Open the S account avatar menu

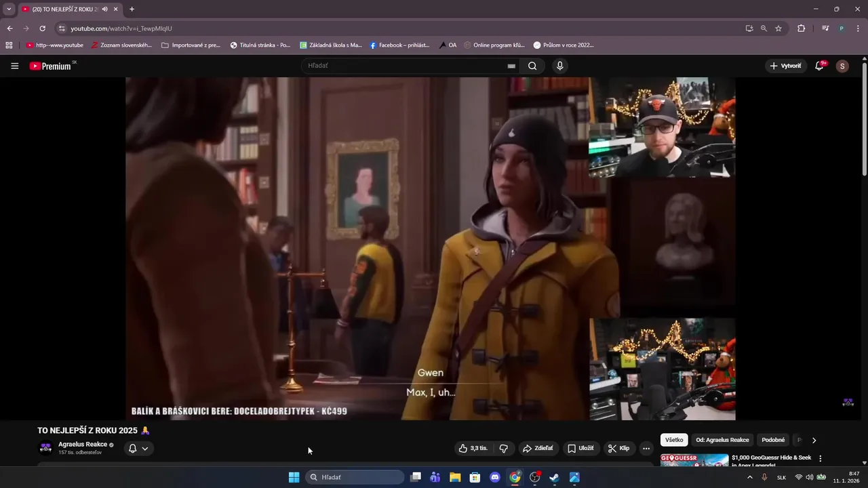pyautogui.click(x=842, y=66)
